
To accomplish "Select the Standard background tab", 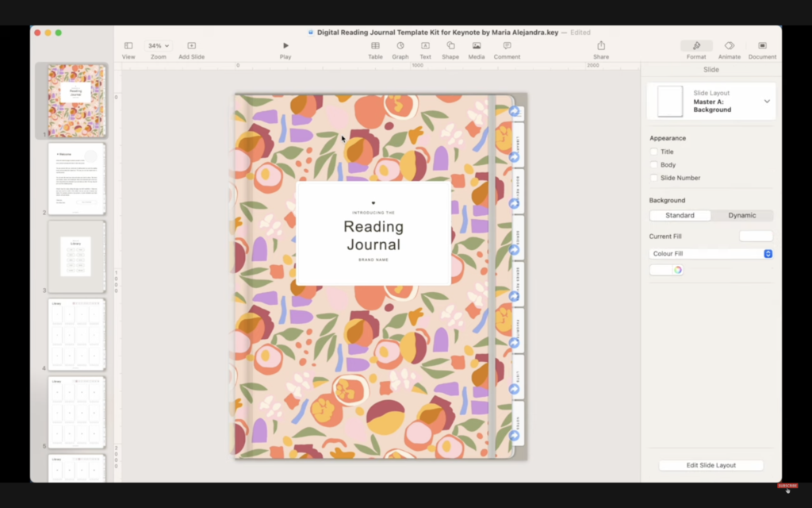I will click(x=680, y=215).
